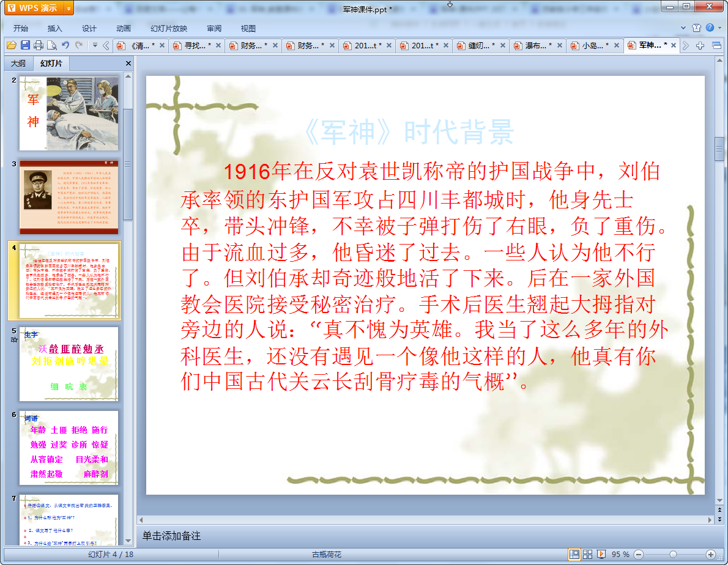This screenshot has width=728, height=565.
Task: Open the 插入 menu tab
Action: 54,28
